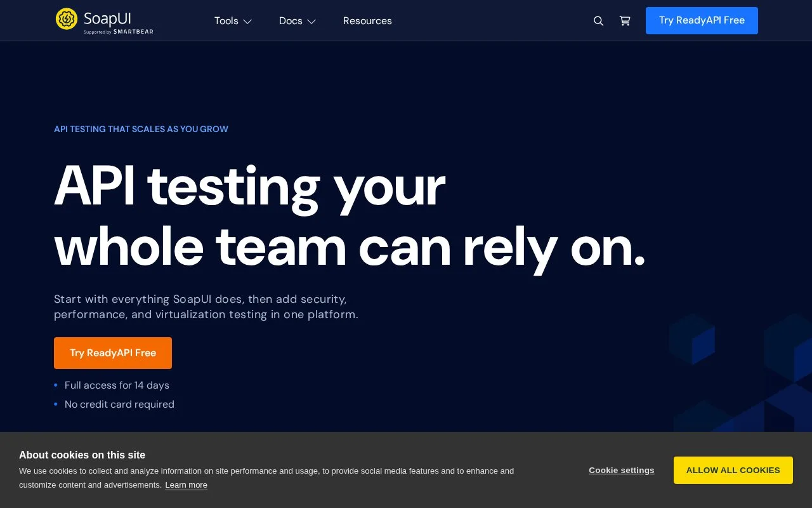Open the Docs navigation item
The width and height of the screenshot is (812, 508).
point(291,21)
